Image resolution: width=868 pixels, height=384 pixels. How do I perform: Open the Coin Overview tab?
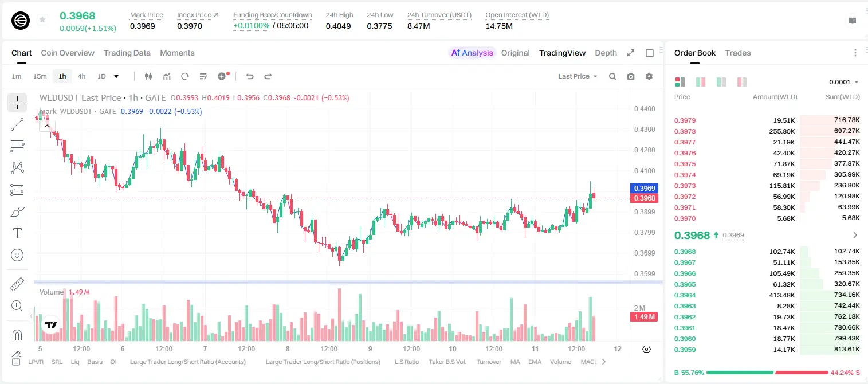pyautogui.click(x=68, y=53)
